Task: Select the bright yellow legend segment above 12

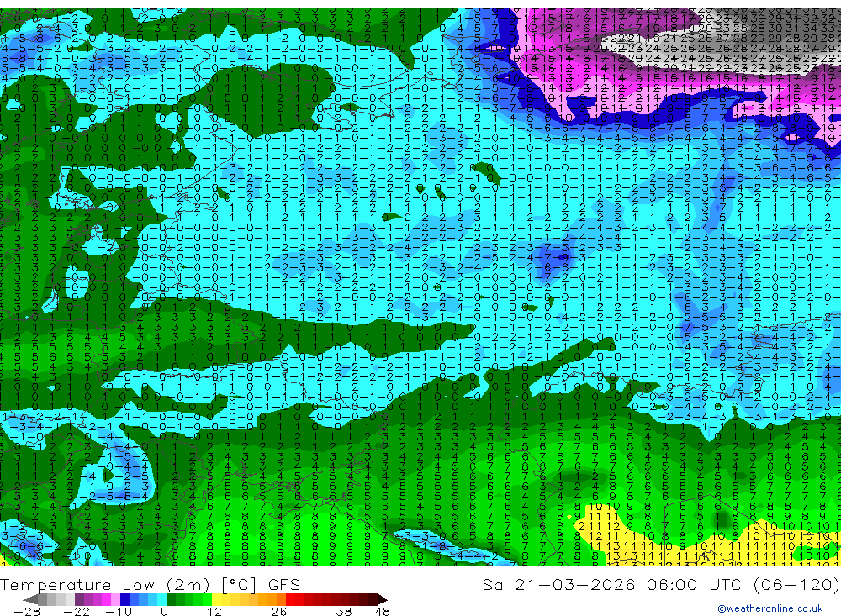Action: (x=217, y=599)
